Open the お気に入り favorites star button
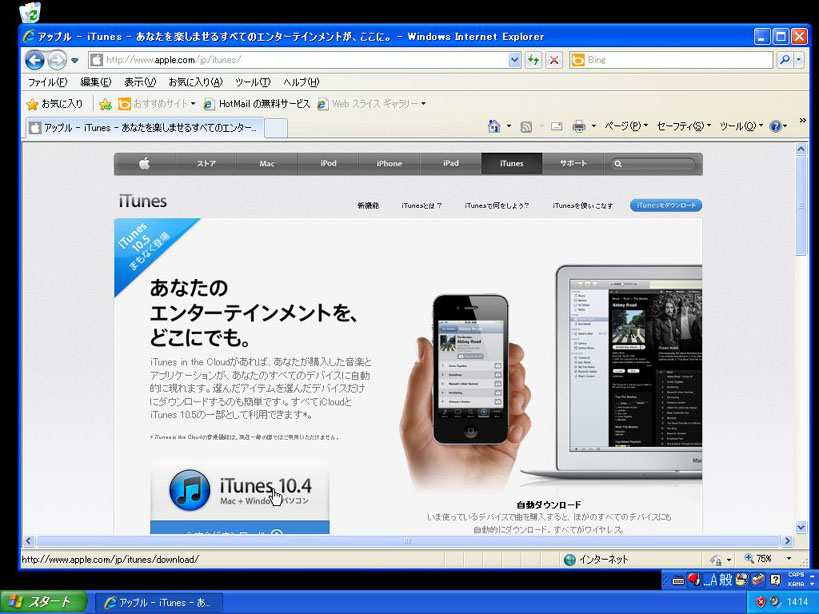This screenshot has width=819, height=614. (55, 104)
